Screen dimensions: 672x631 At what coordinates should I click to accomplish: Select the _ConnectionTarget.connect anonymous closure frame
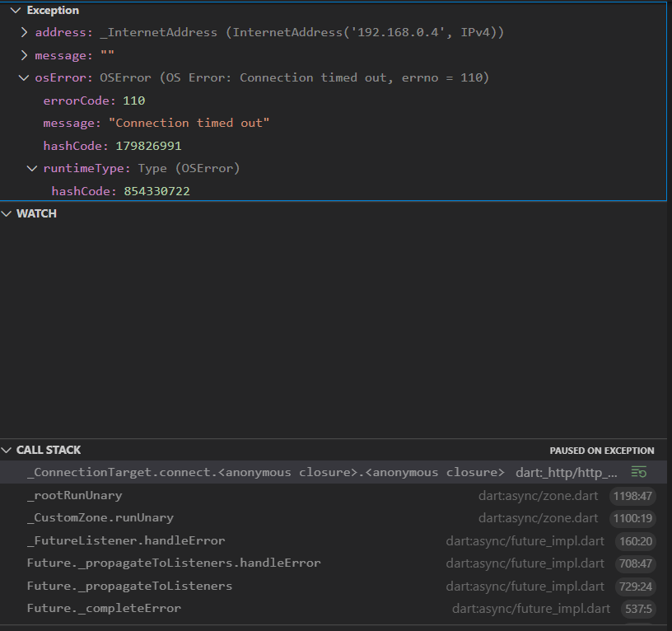[x=334, y=472]
